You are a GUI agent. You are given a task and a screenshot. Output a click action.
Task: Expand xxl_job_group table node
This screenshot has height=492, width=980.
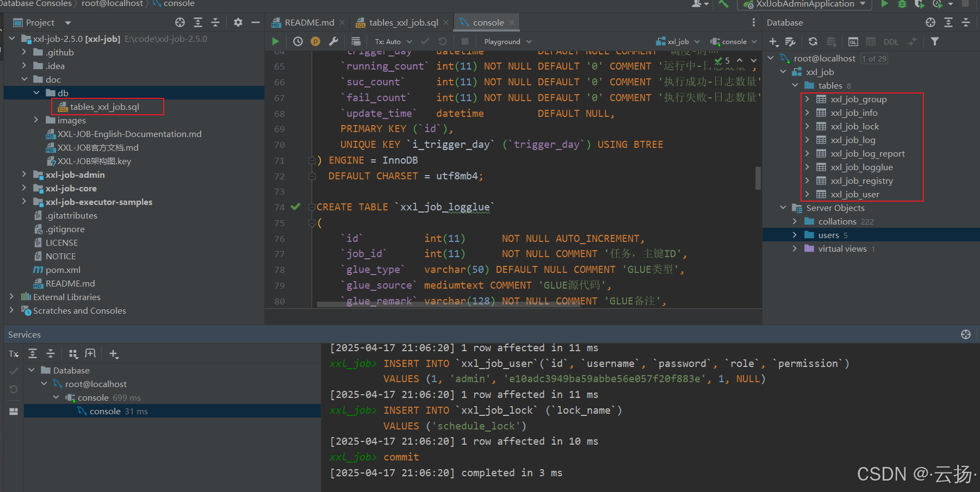click(807, 99)
